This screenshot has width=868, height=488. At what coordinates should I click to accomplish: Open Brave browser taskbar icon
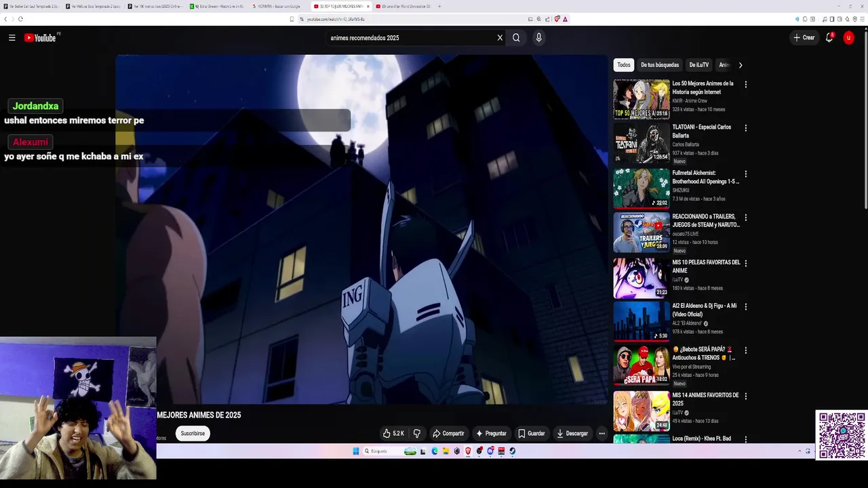pyautogui.click(x=468, y=451)
